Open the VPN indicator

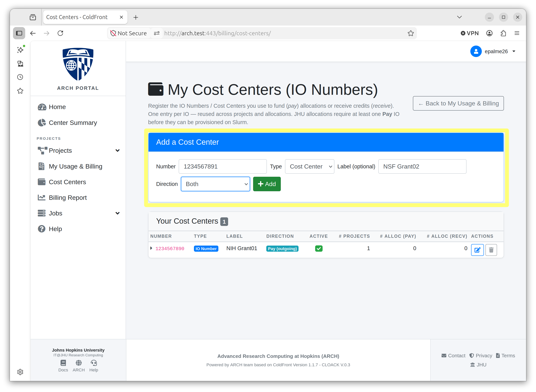coord(470,33)
